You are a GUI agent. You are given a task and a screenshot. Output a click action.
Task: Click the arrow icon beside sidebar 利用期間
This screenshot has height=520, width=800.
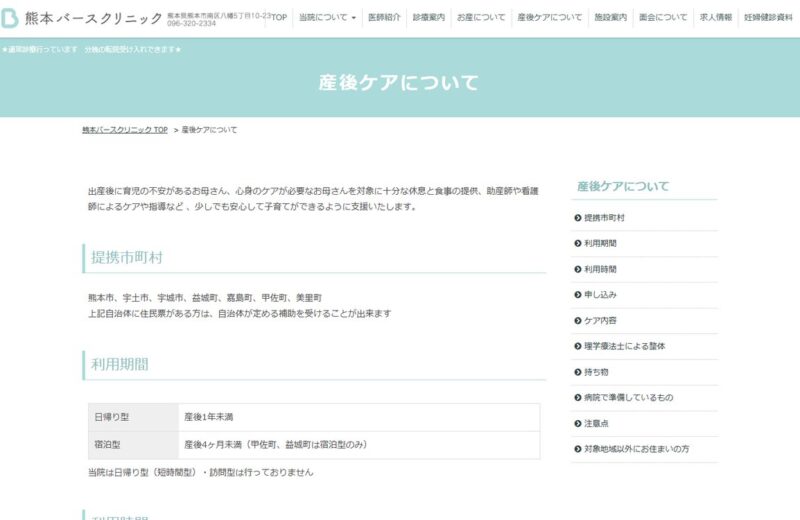point(578,243)
